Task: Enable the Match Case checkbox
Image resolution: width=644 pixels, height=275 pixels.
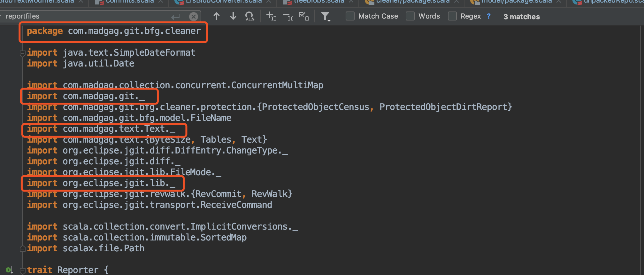Action: click(350, 16)
